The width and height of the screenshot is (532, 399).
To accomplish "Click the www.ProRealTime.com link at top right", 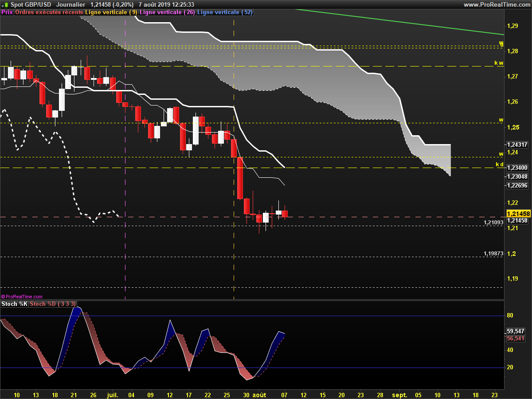I will click(x=497, y=4).
